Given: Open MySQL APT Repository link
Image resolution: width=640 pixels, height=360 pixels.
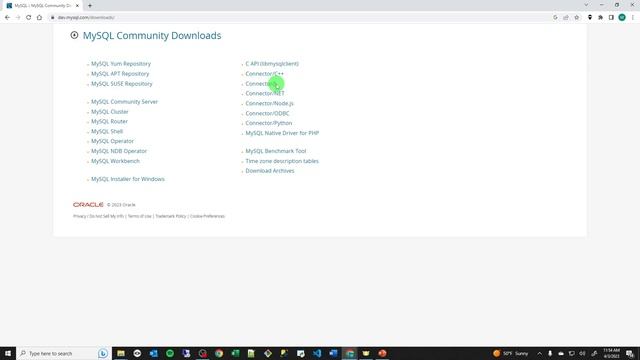Looking at the screenshot, I should tap(120, 74).
